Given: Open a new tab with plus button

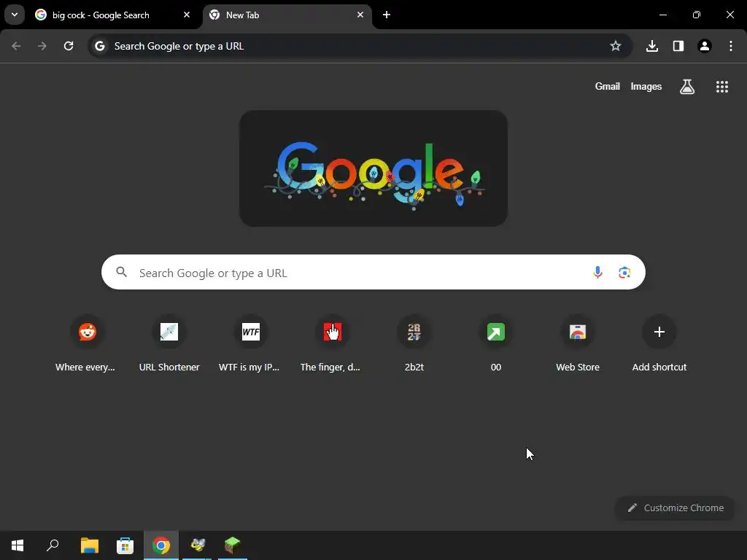Looking at the screenshot, I should (387, 15).
